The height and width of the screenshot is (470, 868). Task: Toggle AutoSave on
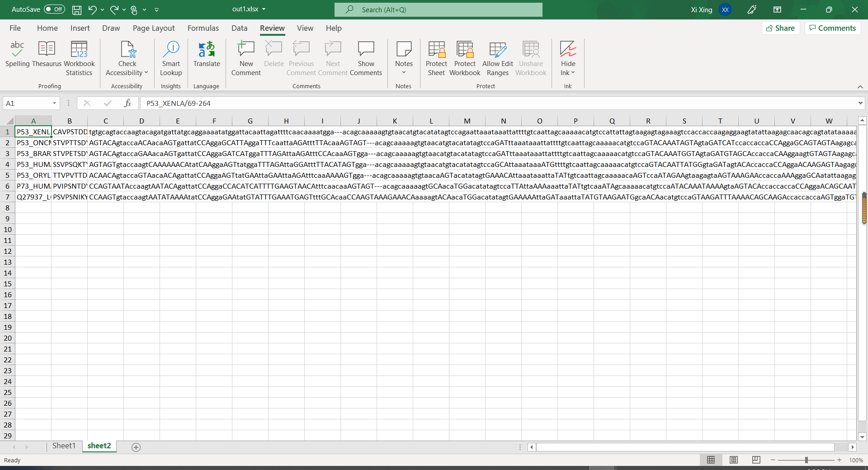coord(54,9)
